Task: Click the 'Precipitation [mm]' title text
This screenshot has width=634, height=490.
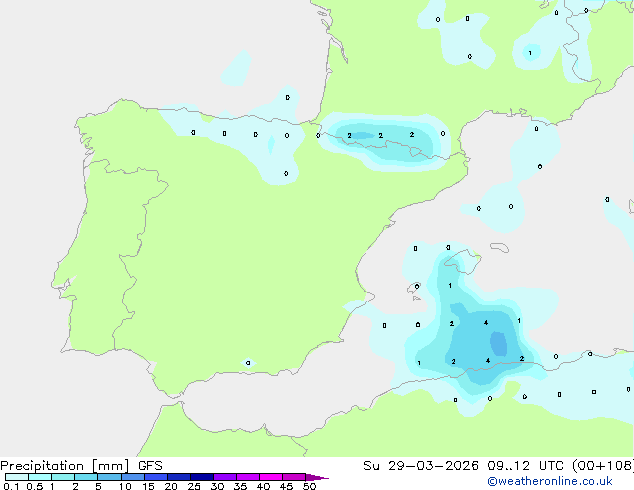Action: point(64,466)
